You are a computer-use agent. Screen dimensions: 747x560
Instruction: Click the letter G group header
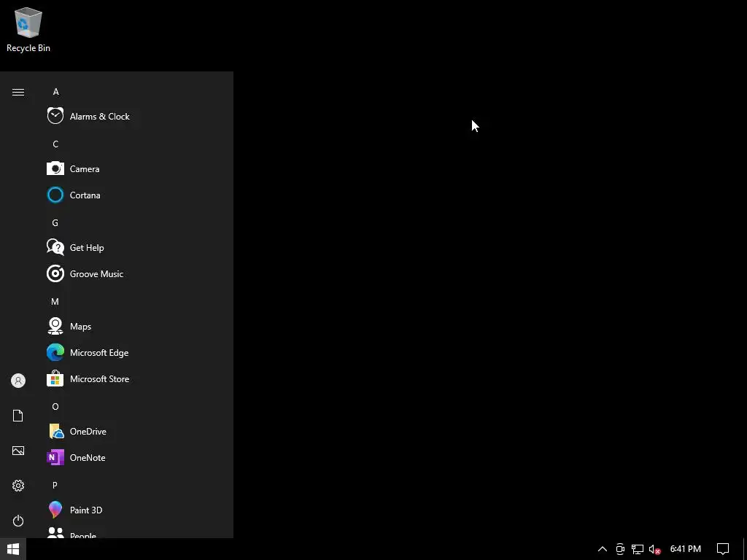(55, 223)
